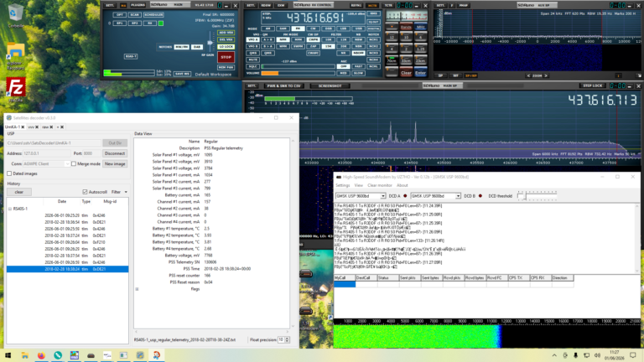The height and width of the screenshot is (362, 644).
Task: Open the SoundModem About menu
Action: coord(402,185)
